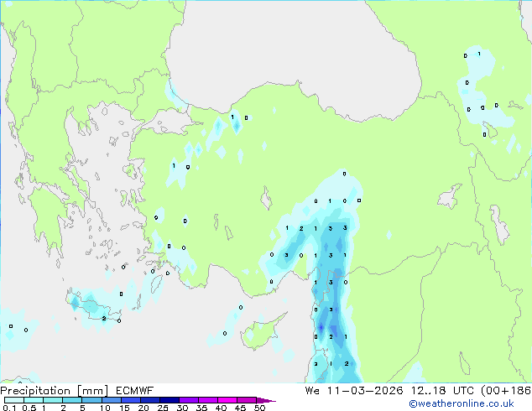Select the 2–5 mm legend color swatch
The width and height of the screenshot is (532, 411).
tap(72, 400)
